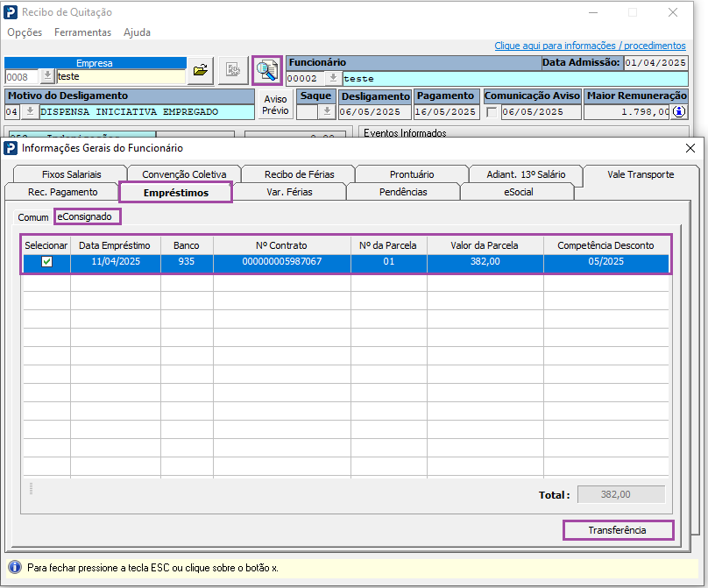Click column header Data Empréstimo
This screenshot has height=588, width=708.
click(x=115, y=245)
